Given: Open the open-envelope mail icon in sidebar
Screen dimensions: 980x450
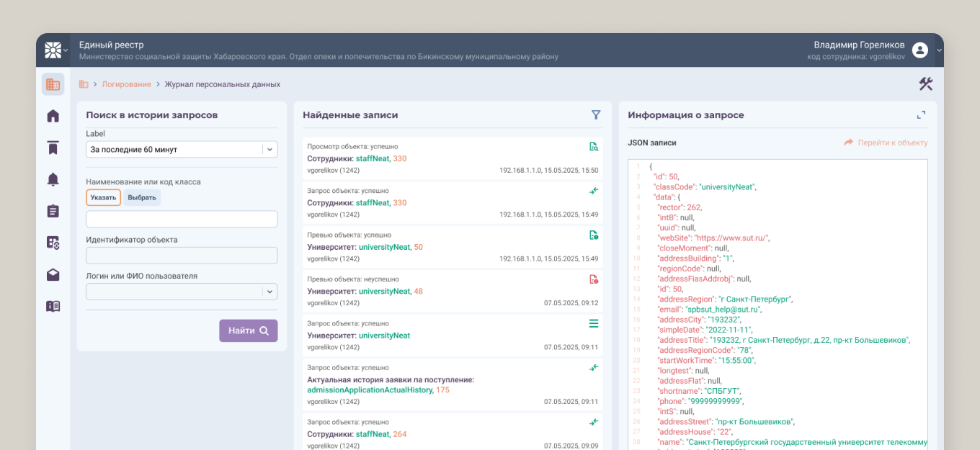Looking at the screenshot, I should pyautogui.click(x=53, y=274).
